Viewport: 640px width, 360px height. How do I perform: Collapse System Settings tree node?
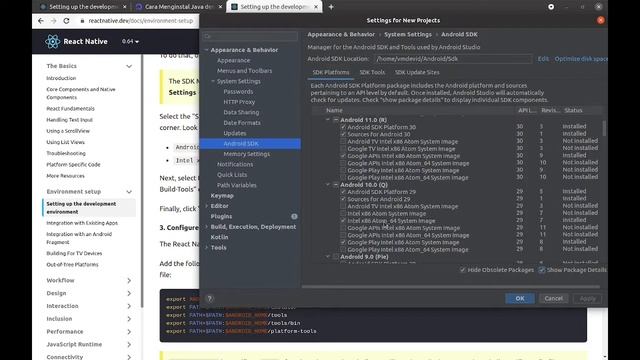(x=213, y=81)
